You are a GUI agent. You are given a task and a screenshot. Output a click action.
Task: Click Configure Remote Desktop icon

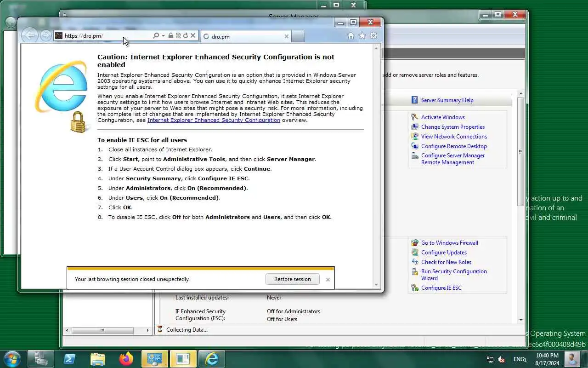point(415,146)
